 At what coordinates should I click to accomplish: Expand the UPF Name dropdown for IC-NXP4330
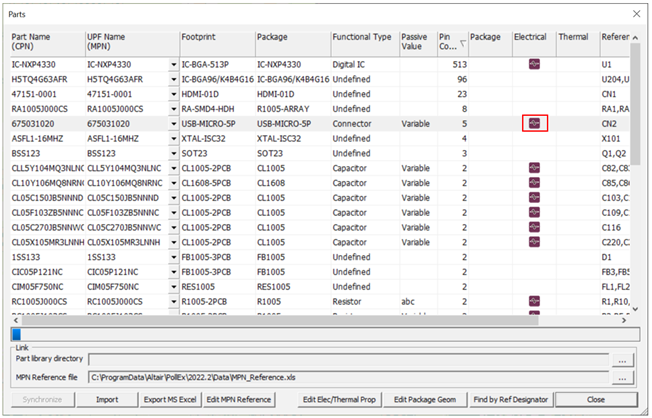(174, 65)
